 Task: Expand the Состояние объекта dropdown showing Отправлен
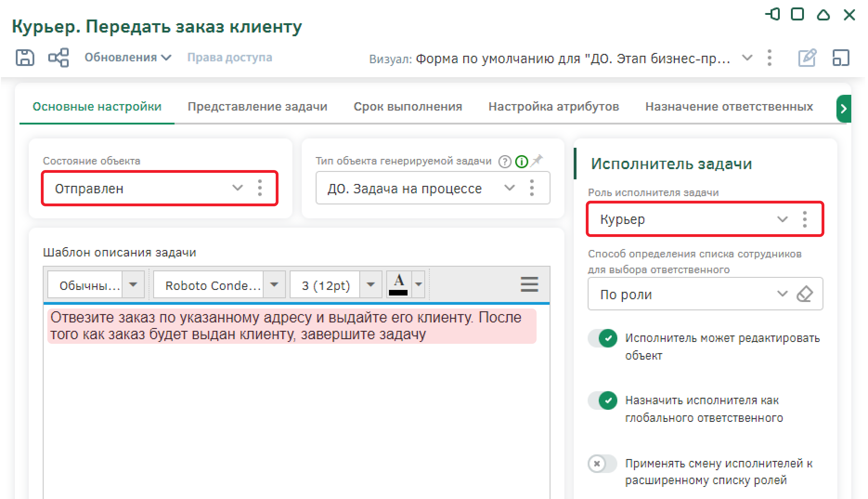click(x=237, y=188)
